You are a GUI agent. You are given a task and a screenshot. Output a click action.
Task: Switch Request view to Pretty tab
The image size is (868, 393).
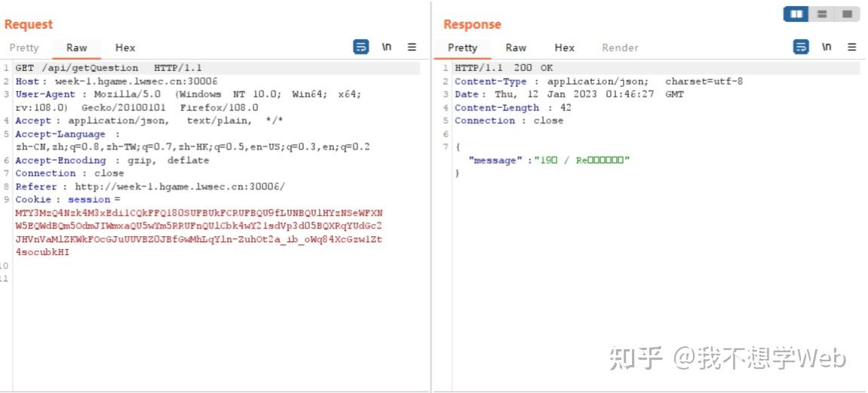pos(24,48)
